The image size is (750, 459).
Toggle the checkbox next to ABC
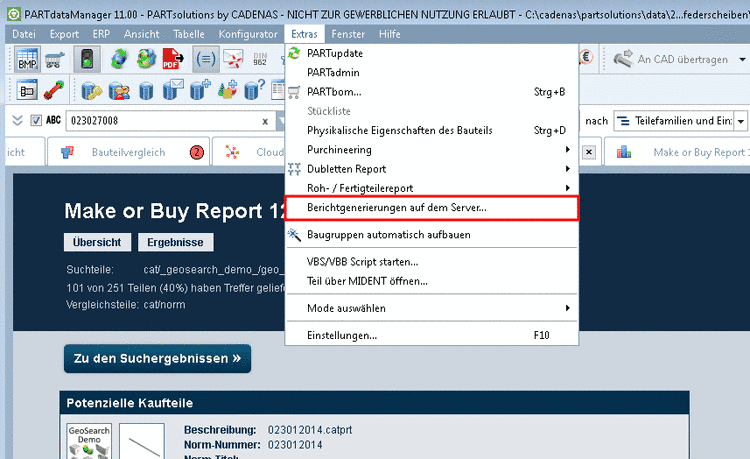[36, 120]
